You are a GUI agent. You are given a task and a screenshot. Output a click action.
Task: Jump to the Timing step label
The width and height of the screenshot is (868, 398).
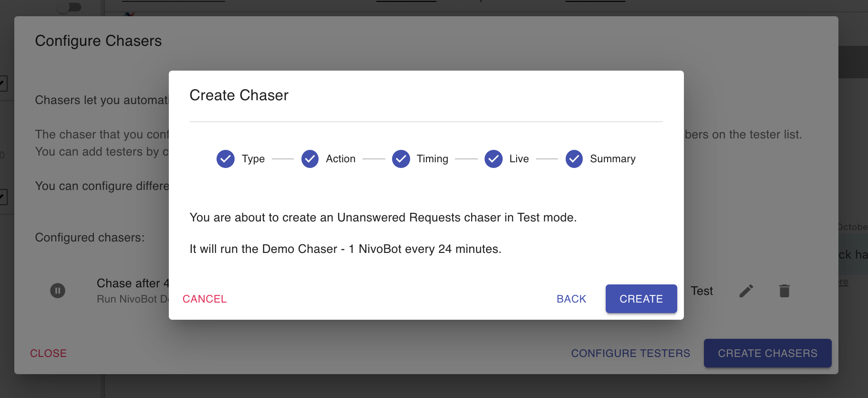click(x=433, y=159)
